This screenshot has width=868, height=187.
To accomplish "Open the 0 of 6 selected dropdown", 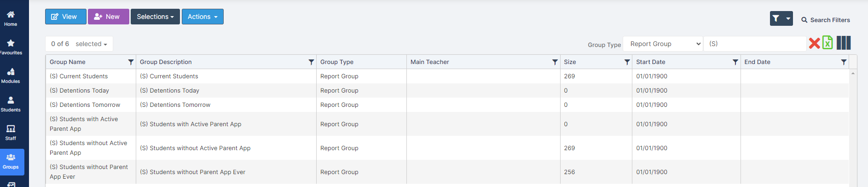I will click(79, 44).
